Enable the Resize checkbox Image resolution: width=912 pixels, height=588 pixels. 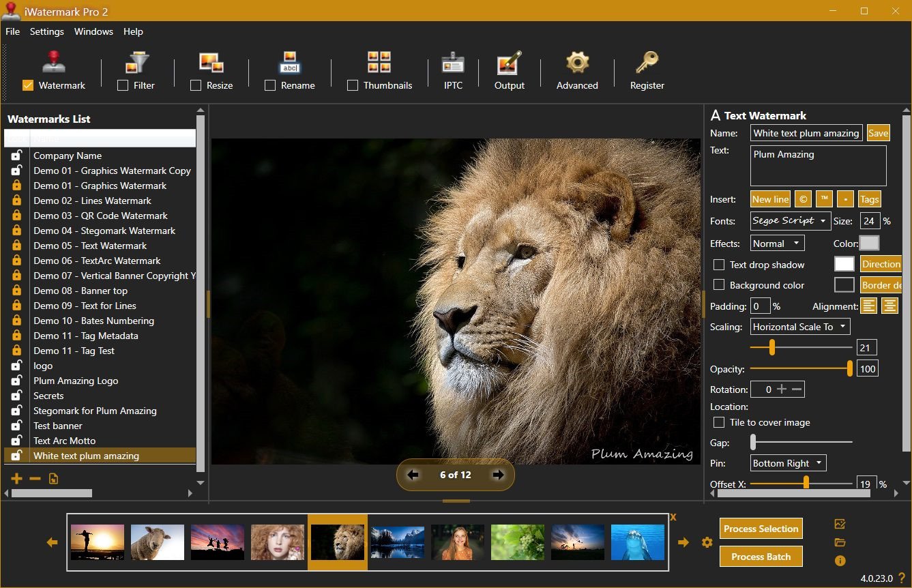point(196,85)
